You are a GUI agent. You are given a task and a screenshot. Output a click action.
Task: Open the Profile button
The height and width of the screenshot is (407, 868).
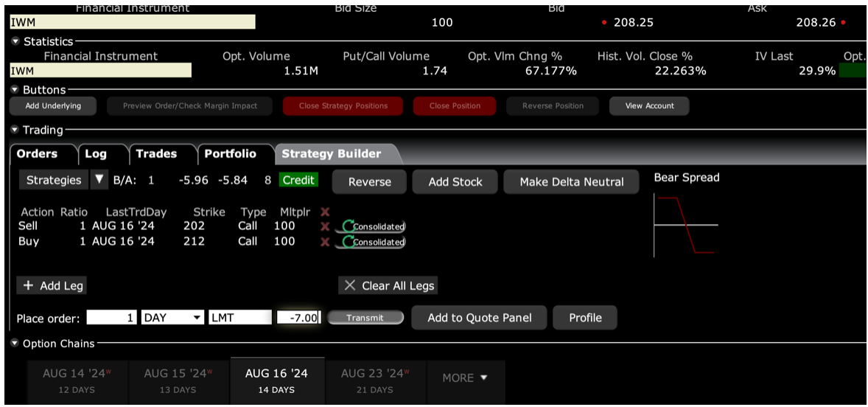coord(585,318)
